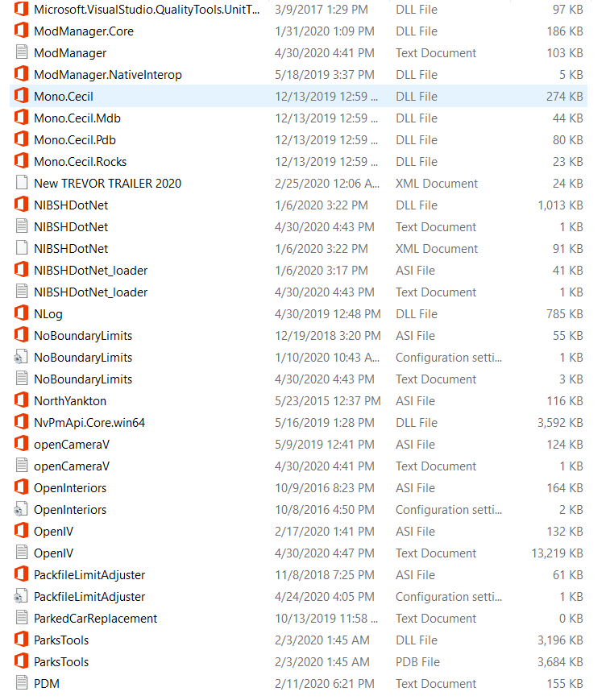Click the date 5/18/2019 3:37 PM
This screenshot has width=610, height=700.
click(x=325, y=75)
